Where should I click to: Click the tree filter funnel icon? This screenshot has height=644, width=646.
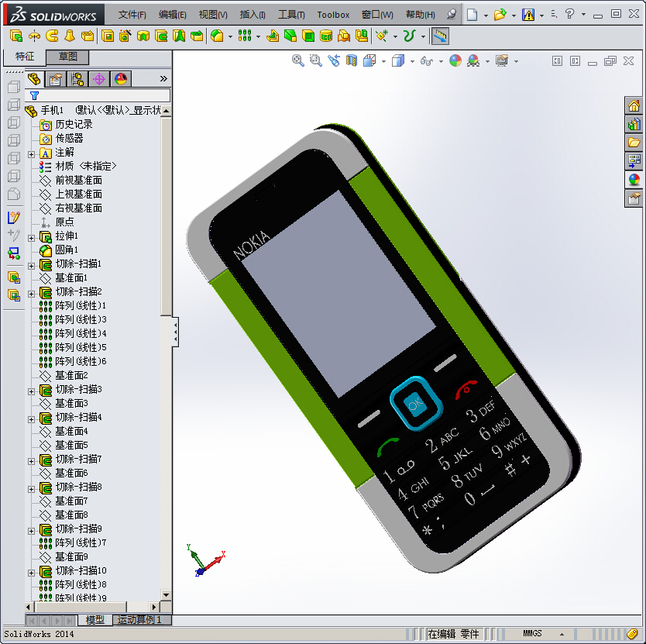tap(35, 96)
